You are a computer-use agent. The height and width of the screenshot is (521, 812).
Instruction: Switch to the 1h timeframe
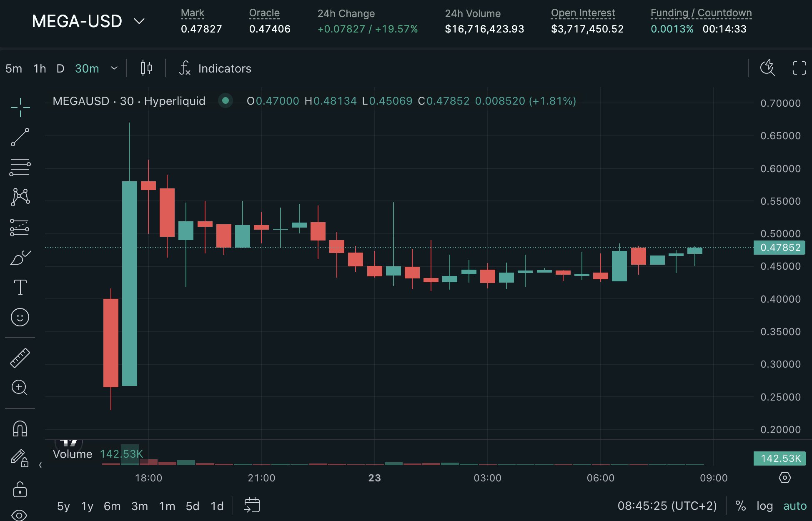pos(39,68)
